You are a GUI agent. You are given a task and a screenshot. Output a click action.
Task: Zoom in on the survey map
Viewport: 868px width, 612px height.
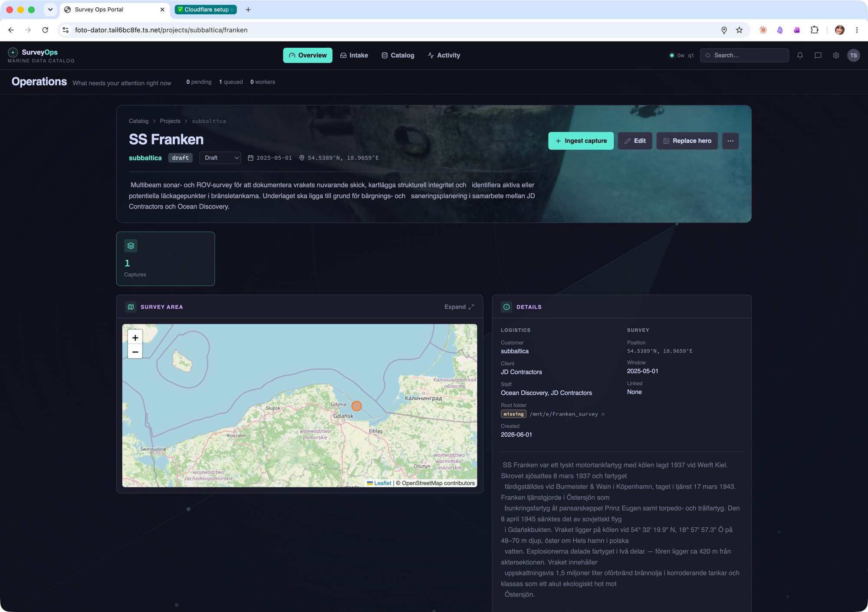[135, 337]
